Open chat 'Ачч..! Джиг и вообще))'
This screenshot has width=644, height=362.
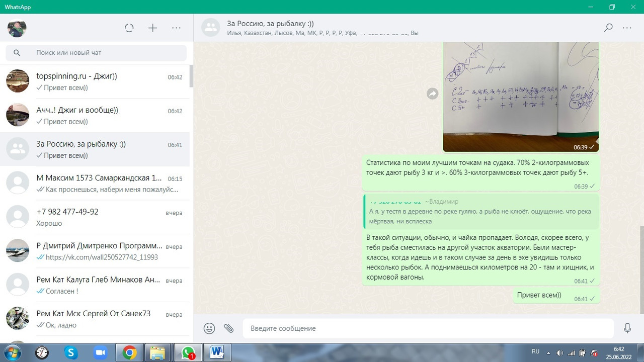coord(95,115)
